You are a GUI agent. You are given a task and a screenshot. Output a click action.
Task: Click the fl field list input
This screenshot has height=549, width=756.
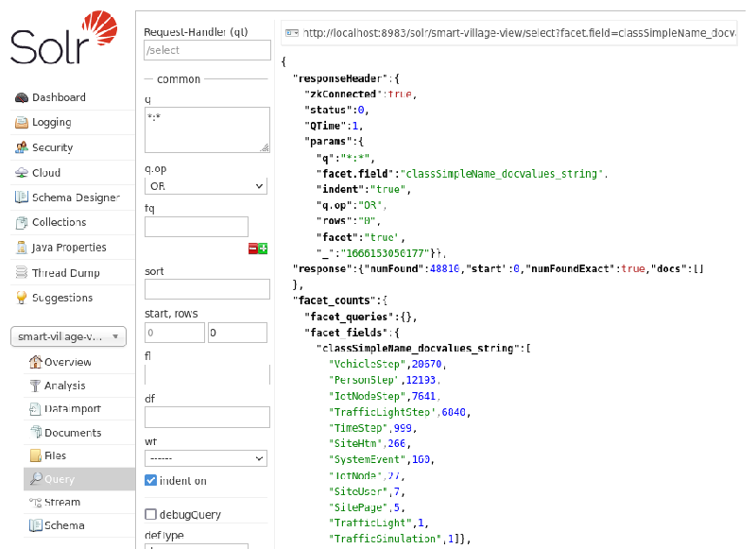(x=207, y=374)
